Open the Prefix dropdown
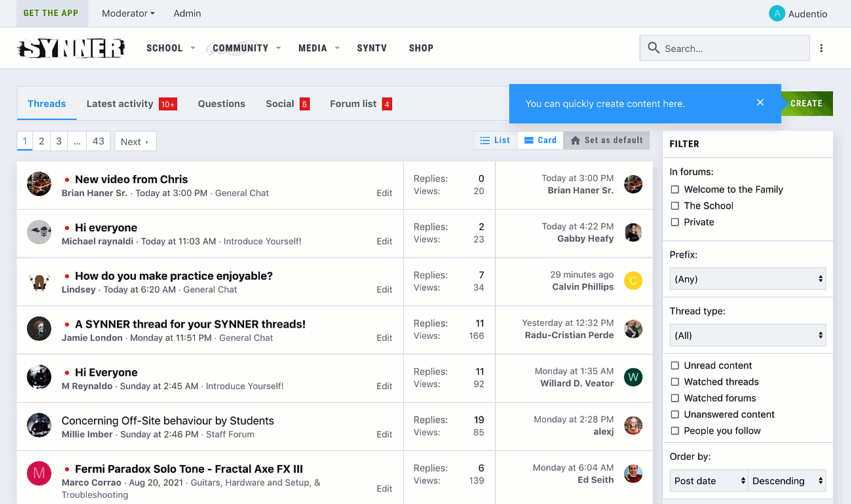Screen dimensions: 851x504 click(x=747, y=279)
